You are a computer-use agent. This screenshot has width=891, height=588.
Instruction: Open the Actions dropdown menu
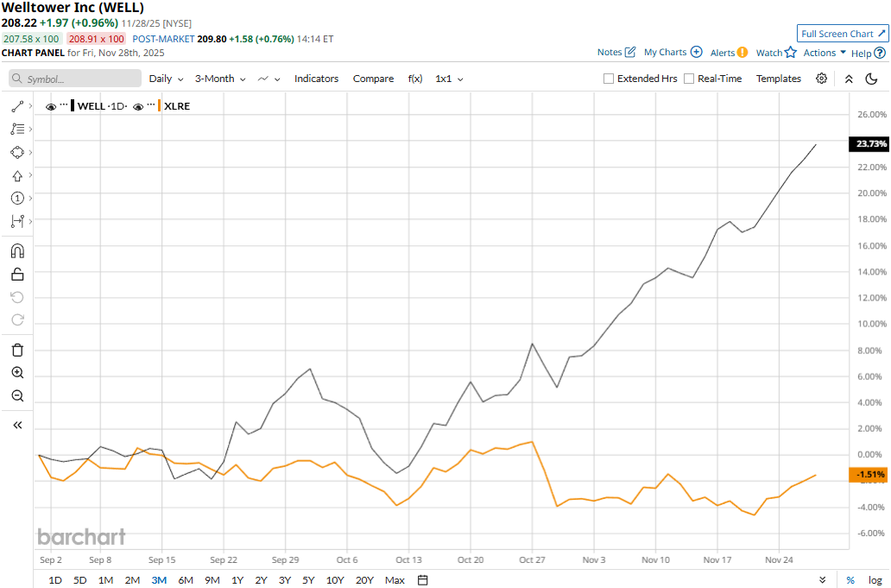[825, 53]
